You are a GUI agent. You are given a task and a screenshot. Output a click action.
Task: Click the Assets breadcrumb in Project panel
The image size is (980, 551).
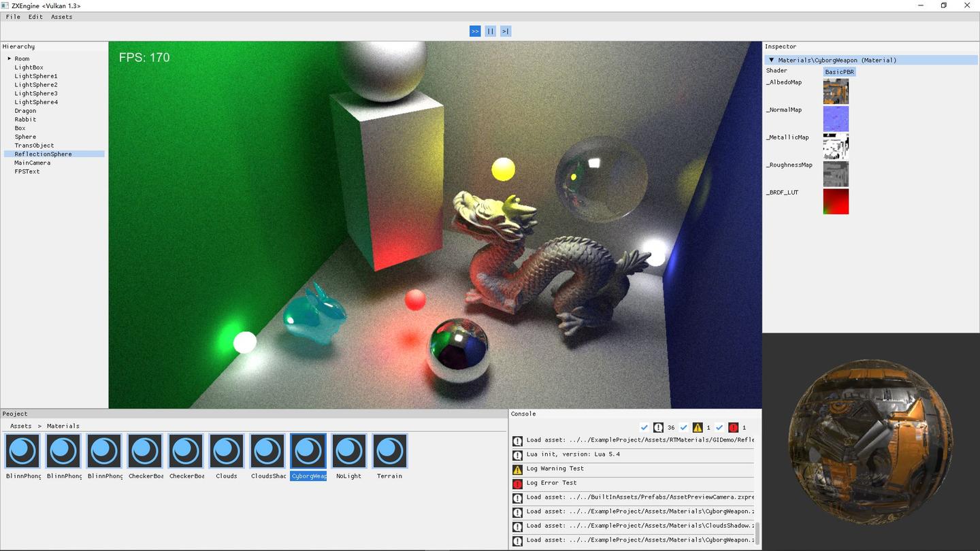coord(20,426)
